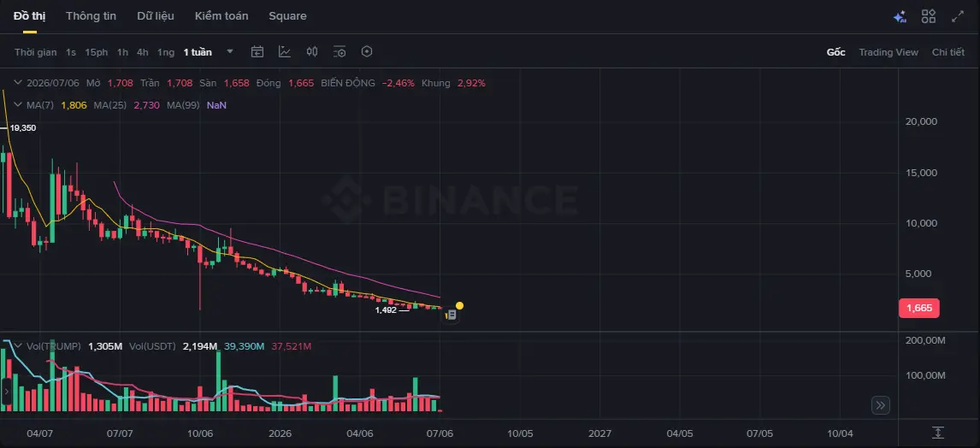980x448 pixels.
Task: Switch to Chi tiết chart mode
Action: [x=948, y=52]
